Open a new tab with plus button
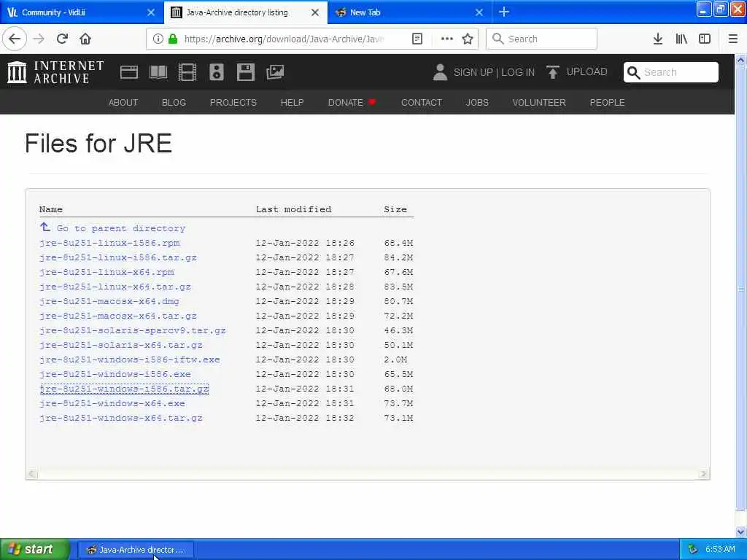 coord(504,12)
